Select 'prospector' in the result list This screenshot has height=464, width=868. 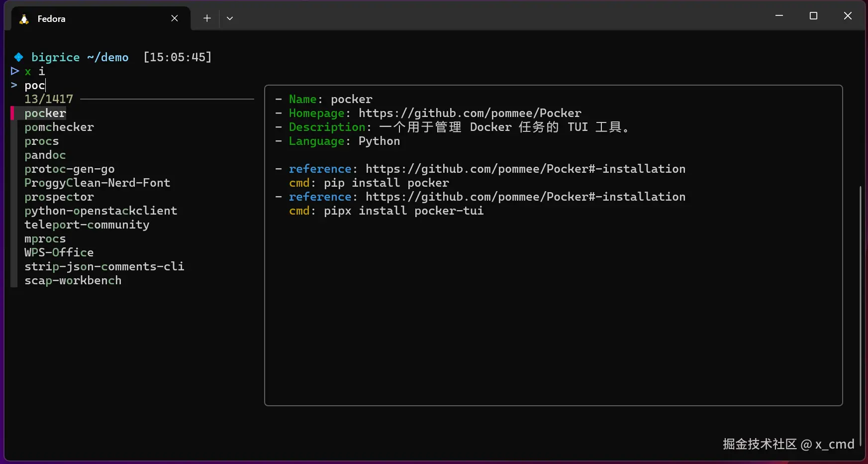pyautogui.click(x=59, y=197)
